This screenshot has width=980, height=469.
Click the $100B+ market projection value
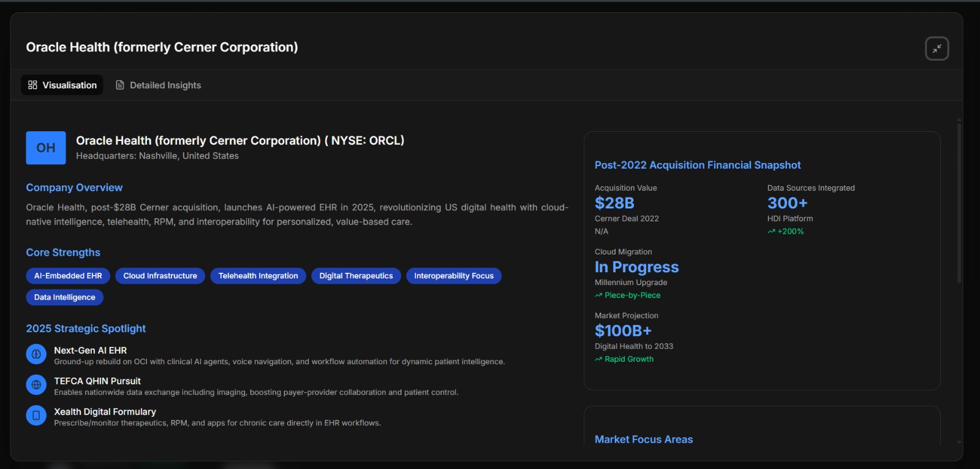coord(623,330)
